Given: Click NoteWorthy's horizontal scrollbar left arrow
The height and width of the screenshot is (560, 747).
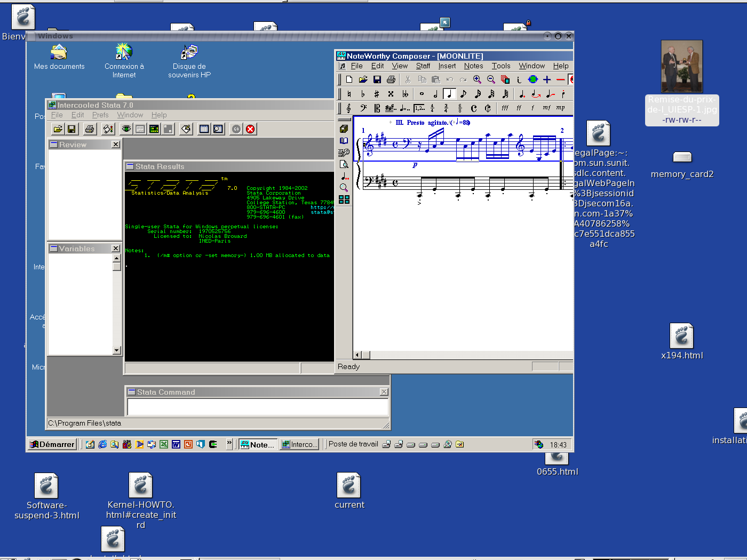Looking at the screenshot, I should tap(357, 355).
